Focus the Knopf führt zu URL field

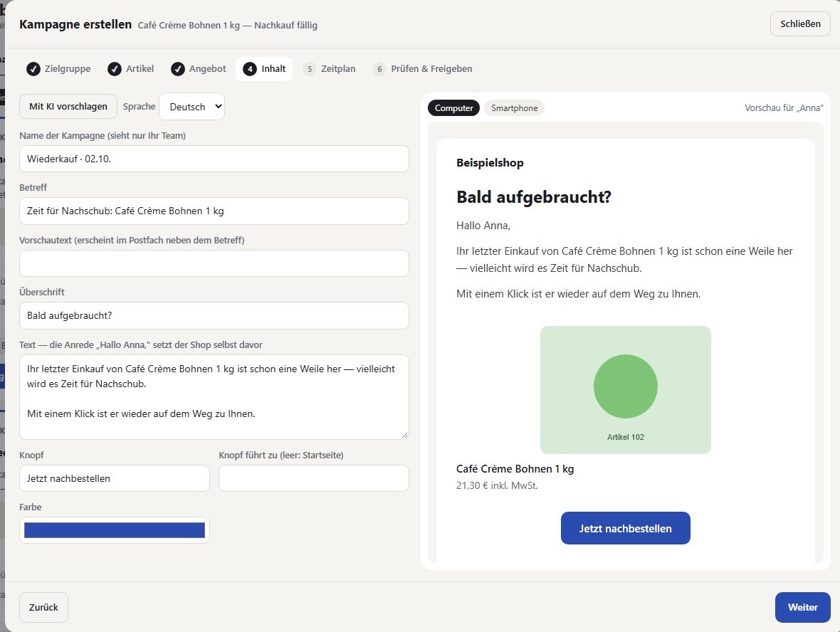314,478
